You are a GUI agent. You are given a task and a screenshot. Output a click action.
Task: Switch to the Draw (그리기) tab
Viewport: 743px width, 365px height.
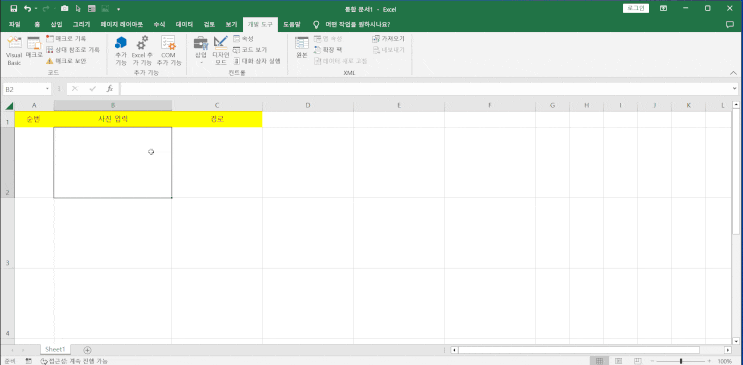(81, 24)
